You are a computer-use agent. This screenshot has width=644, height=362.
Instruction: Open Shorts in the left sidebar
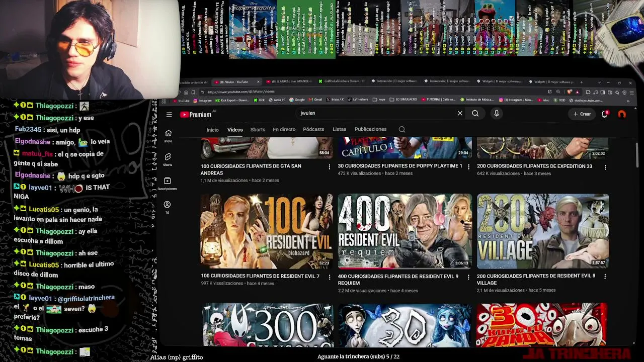pyautogui.click(x=168, y=159)
